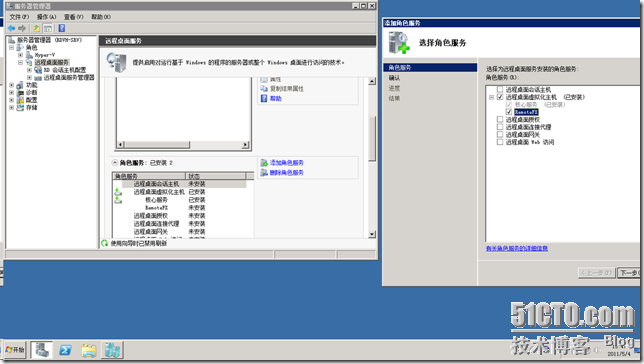
Task: Check the 远程桌面网关 checkbox
Action: pos(500,134)
